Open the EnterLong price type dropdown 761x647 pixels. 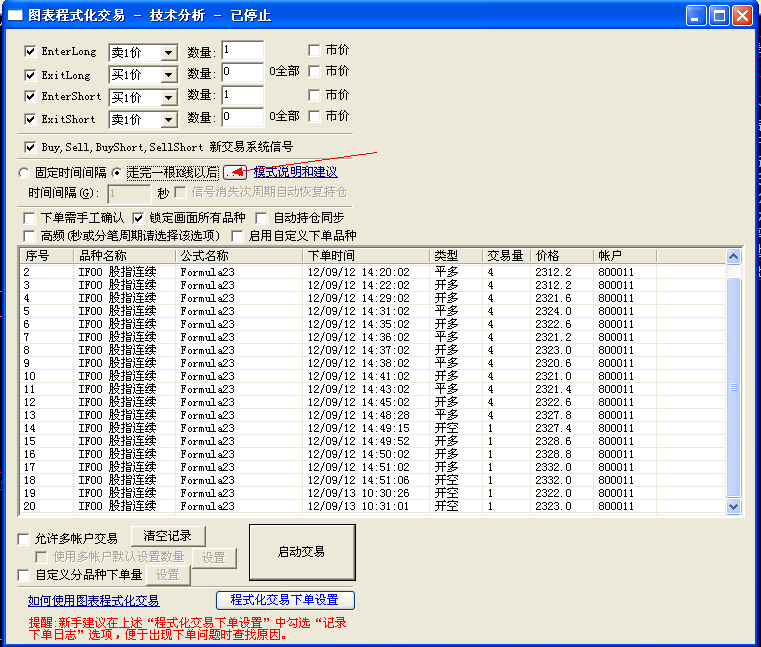(x=168, y=53)
